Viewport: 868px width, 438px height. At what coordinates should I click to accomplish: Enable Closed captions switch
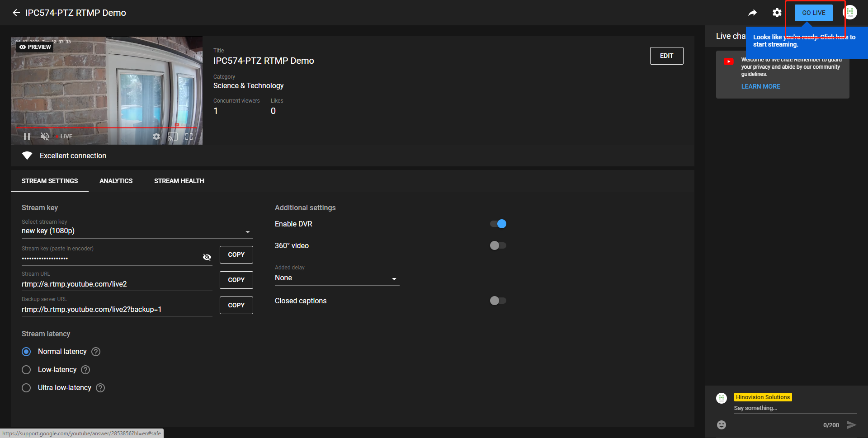pyautogui.click(x=498, y=301)
